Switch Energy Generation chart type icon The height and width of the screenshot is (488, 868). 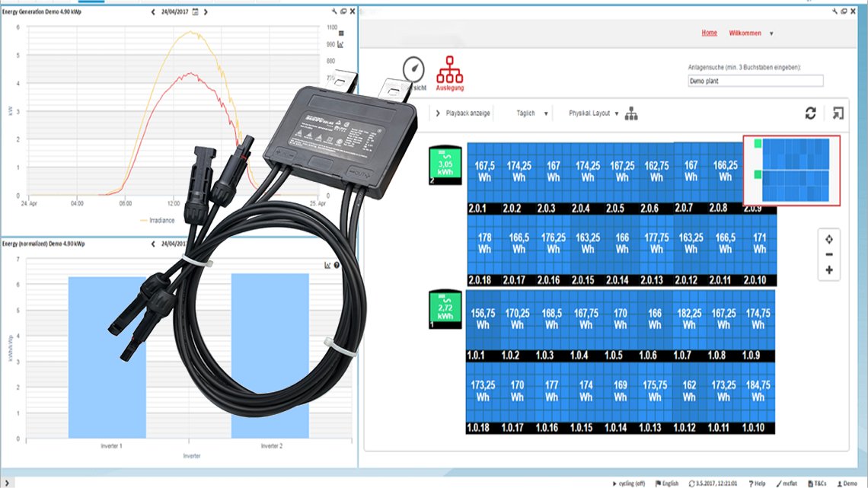340,44
